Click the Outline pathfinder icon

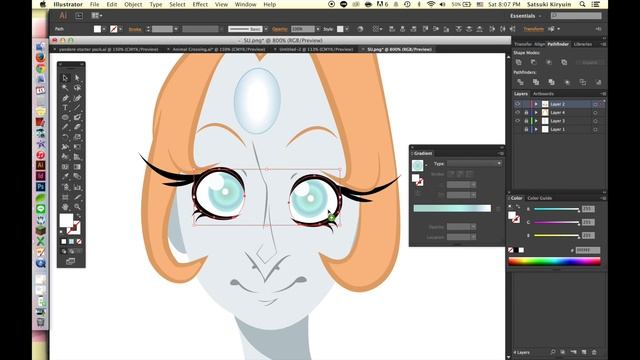tap(582, 82)
